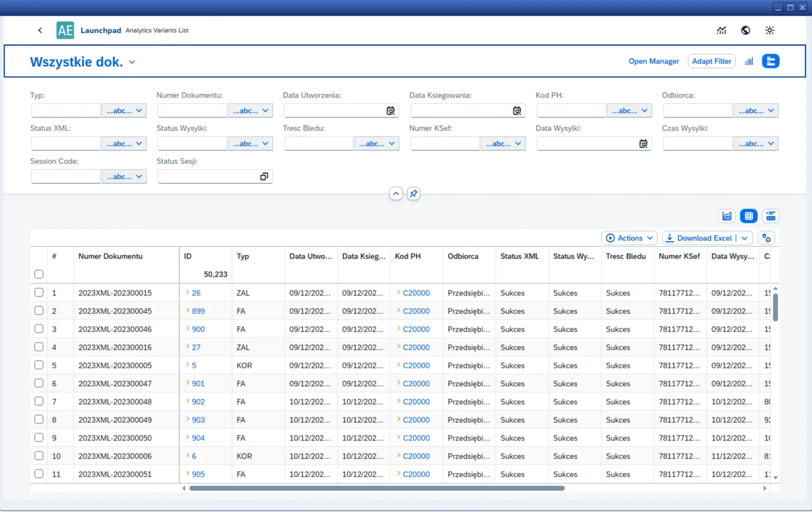Screen dimensions: 812x512
Task: Collapse the filter bar with up arrow
Action: pyautogui.click(x=396, y=194)
